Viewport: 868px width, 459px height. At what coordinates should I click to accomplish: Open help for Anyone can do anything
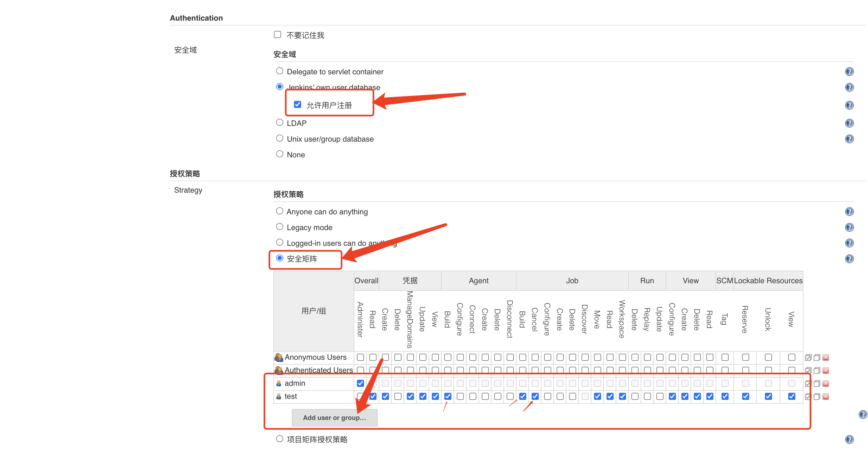pos(849,212)
